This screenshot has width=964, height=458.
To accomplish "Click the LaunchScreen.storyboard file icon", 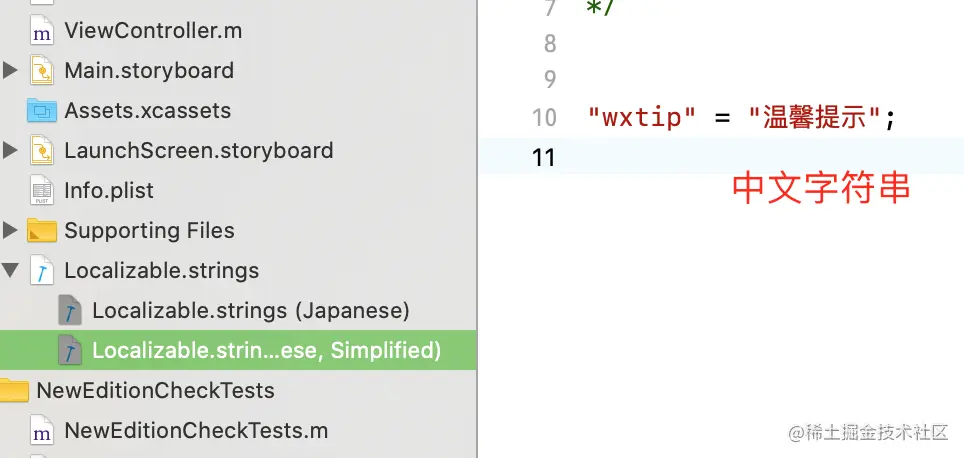I will (41, 151).
